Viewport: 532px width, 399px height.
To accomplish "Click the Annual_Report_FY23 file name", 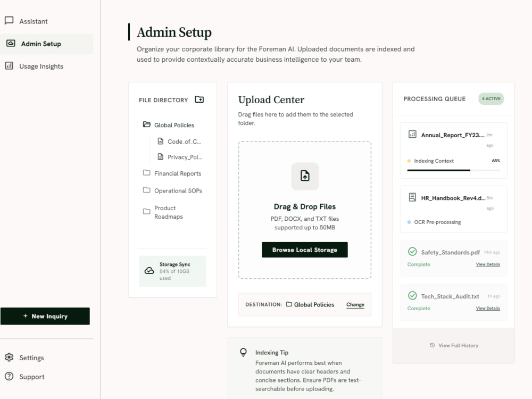I will pos(453,135).
